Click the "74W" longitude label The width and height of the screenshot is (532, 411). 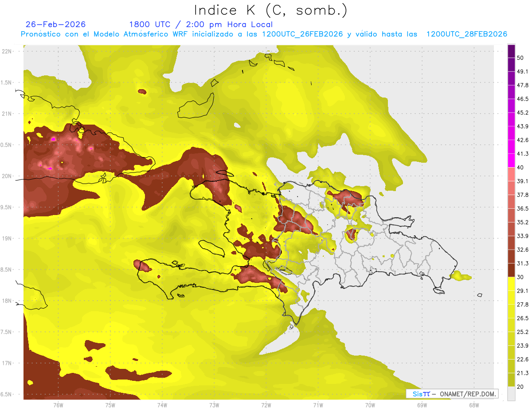click(162, 405)
